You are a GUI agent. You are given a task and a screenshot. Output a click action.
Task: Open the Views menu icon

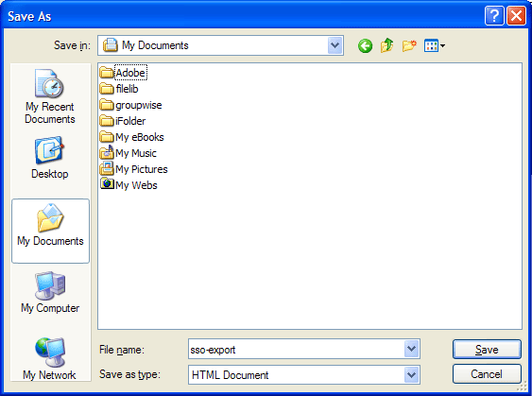coord(435,45)
